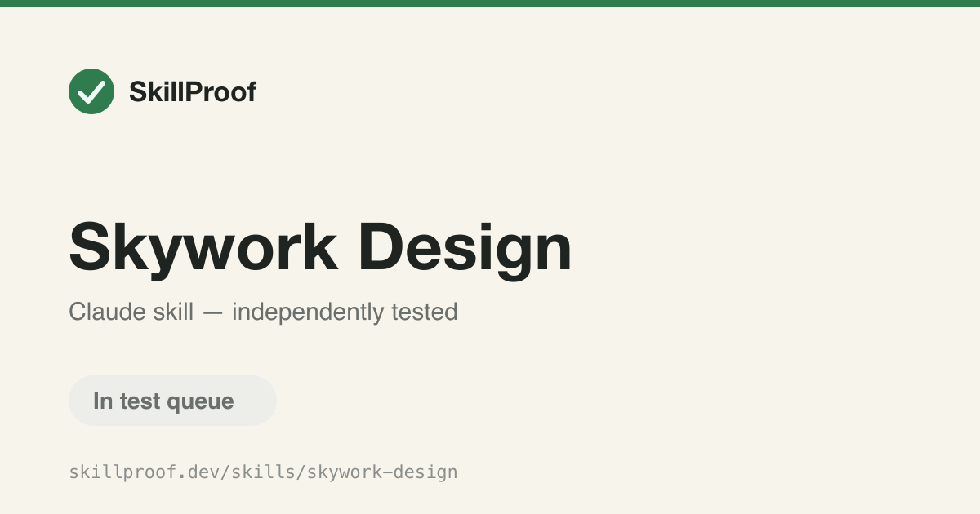This screenshot has height=514, width=980.
Task: Click the 'Claude skill — independently tested' subtitle
Action: [263, 312]
